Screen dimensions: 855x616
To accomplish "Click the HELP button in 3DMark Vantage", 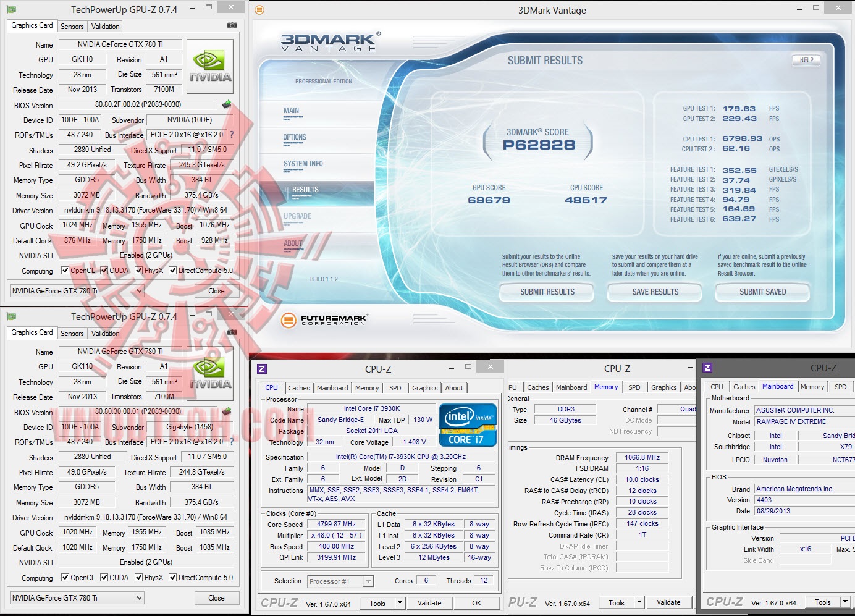I will (x=807, y=61).
